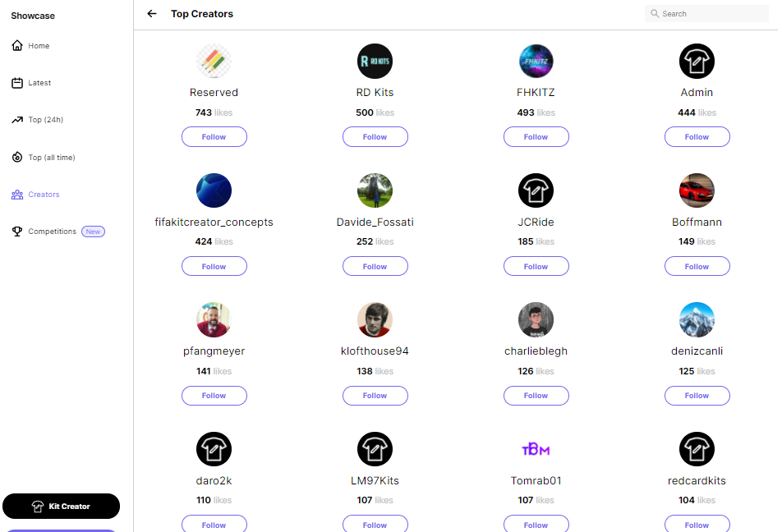
Task: Follow klofthouse94
Action: [375, 396]
